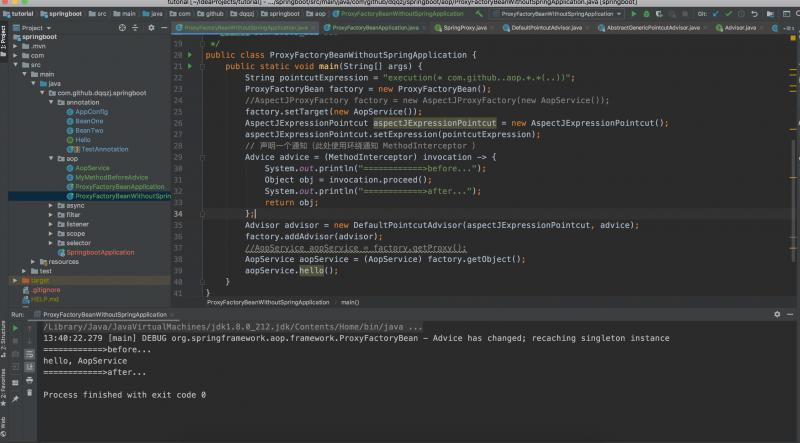Run the application with green play icon in top toolbar

(634, 14)
